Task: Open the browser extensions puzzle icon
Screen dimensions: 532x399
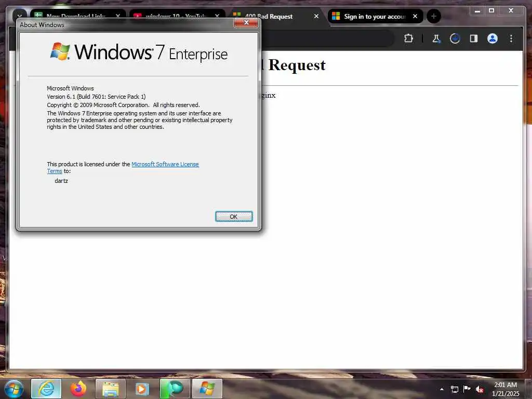Action: click(408, 38)
